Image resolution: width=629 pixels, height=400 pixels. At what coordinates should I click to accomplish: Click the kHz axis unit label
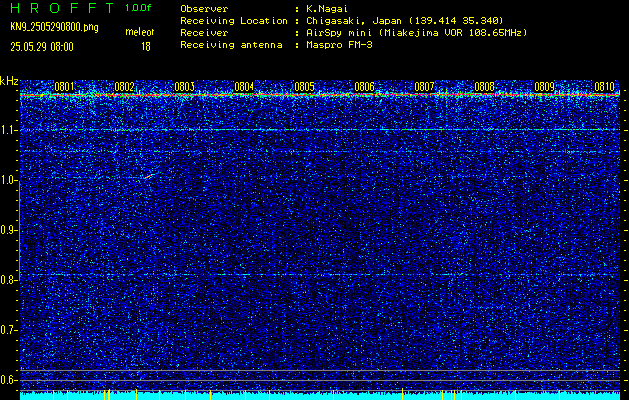click(9, 81)
